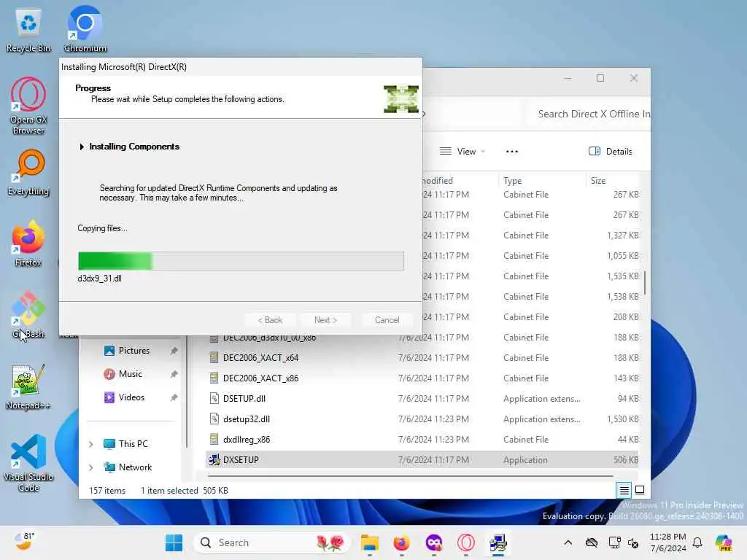Sort files by the Size column header
This screenshot has height=560, width=747.
point(613,181)
